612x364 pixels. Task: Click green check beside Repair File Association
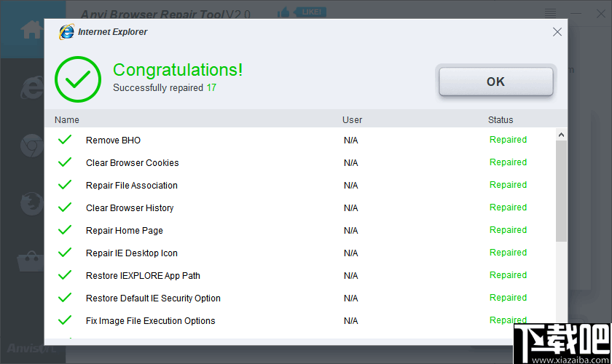[x=65, y=185]
